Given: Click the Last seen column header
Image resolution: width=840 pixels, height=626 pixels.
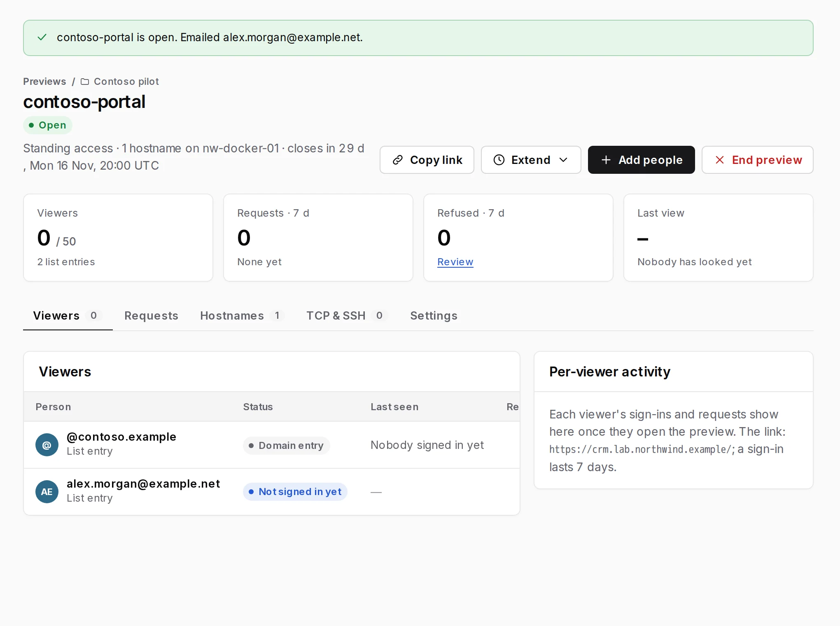Looking at the screenshot, I should [x=394, y=407].
